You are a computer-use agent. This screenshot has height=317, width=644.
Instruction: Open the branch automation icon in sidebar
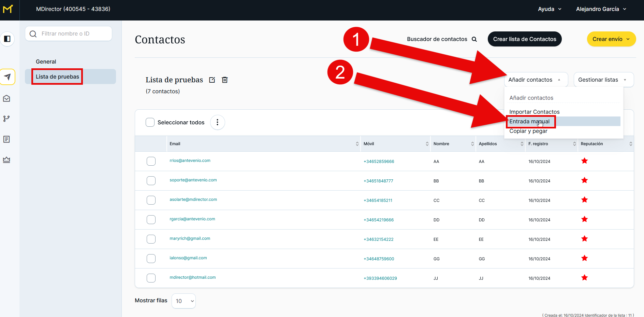click(x=6, y=119)
